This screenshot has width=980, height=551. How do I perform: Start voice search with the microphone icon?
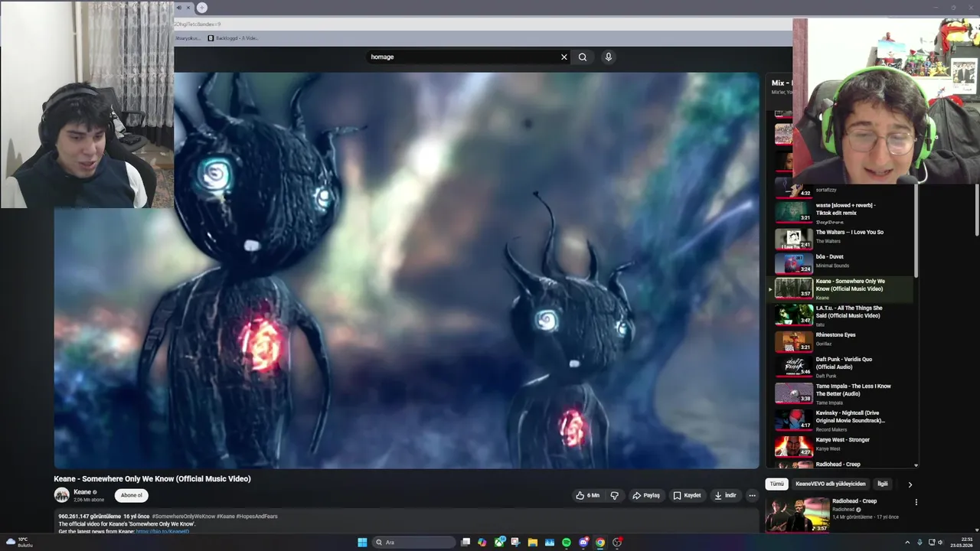point(608,57)
